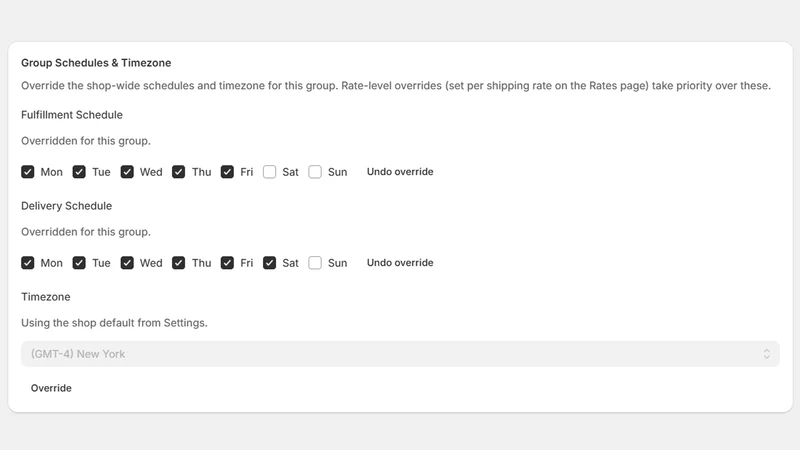Enable Sun in Delivery Schedule
800x450 pixels.
pos(315,263)
